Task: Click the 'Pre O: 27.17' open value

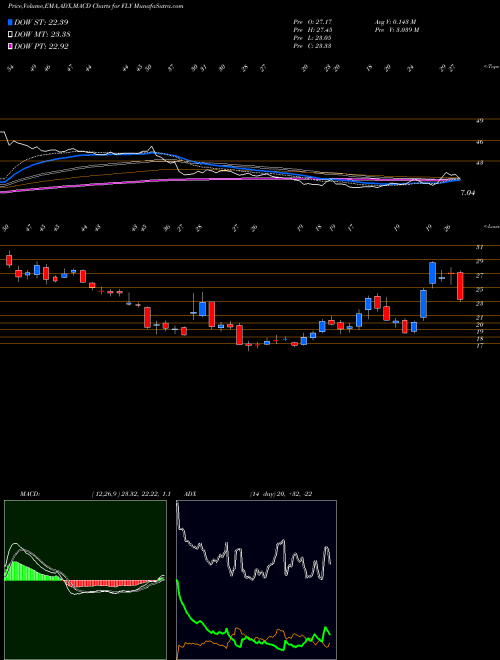Action: (x=312, y=21)
